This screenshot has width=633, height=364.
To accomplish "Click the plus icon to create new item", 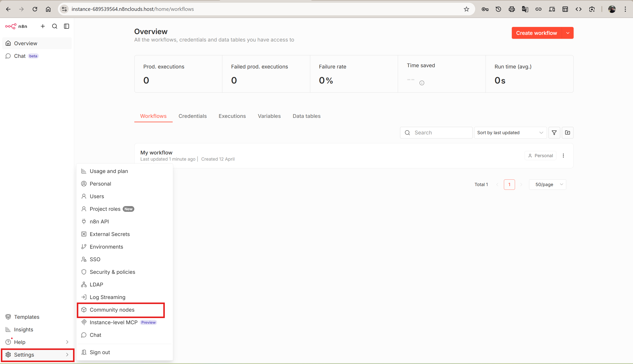I will (x=43, y=26).
